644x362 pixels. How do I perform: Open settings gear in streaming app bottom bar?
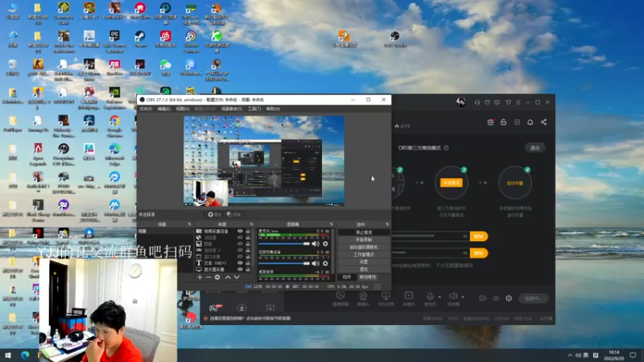(509, 298)
